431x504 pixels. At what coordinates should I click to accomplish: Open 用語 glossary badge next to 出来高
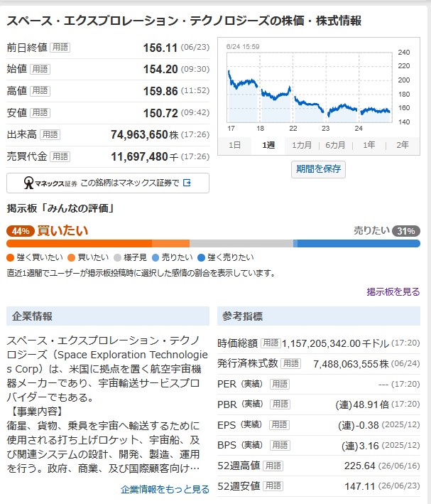50,134
